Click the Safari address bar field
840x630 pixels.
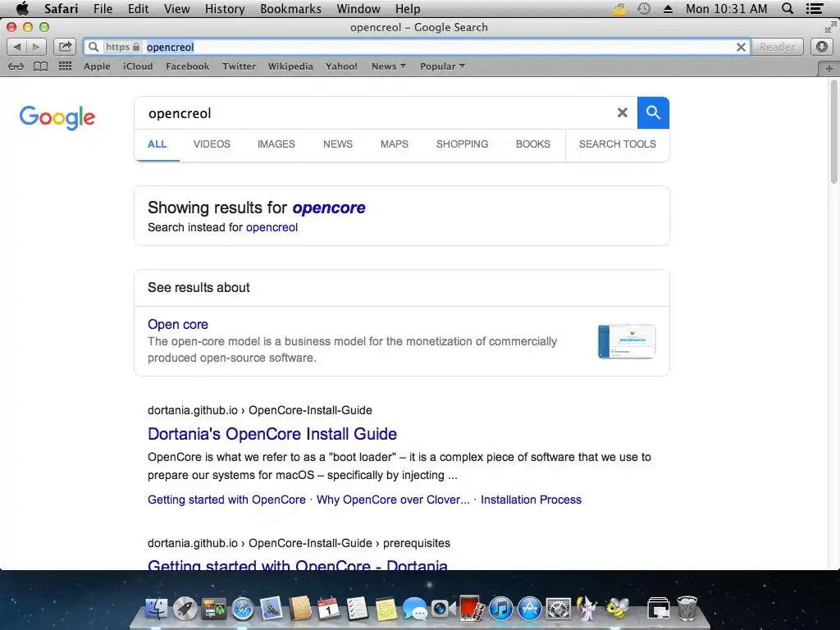click(x=417, y=47)
